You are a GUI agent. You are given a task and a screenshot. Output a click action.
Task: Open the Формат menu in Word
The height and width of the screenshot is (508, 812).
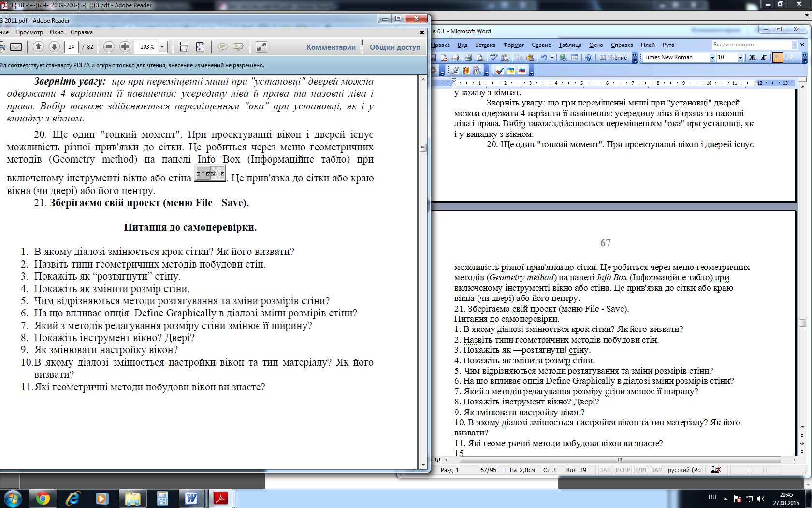513,45
